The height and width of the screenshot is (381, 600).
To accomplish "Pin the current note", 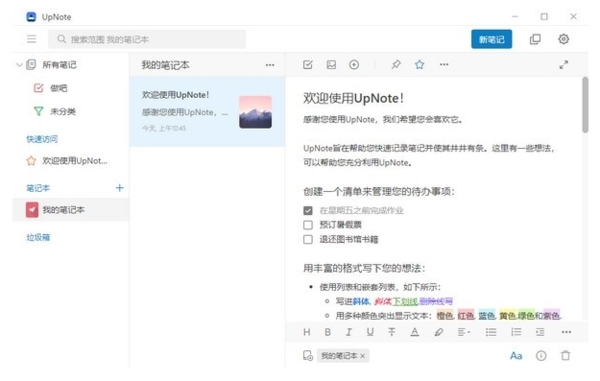I will (x=396, y=65).
